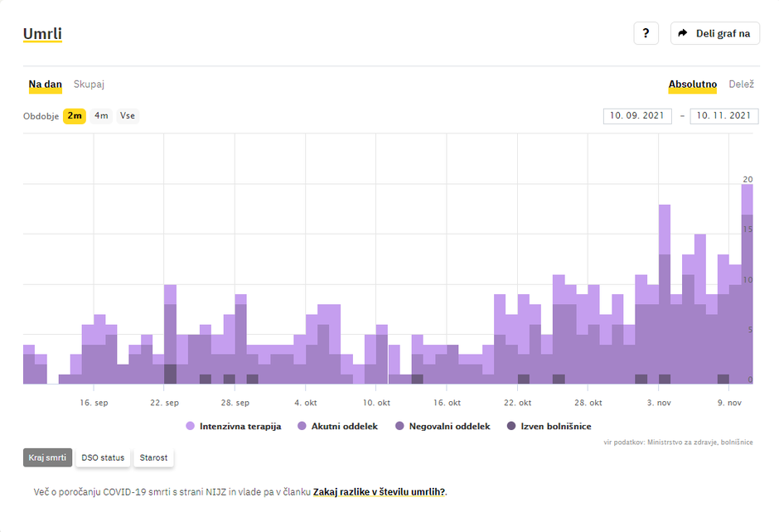
Task: Select Kraj smrti breakdown button
Action: 47,457
